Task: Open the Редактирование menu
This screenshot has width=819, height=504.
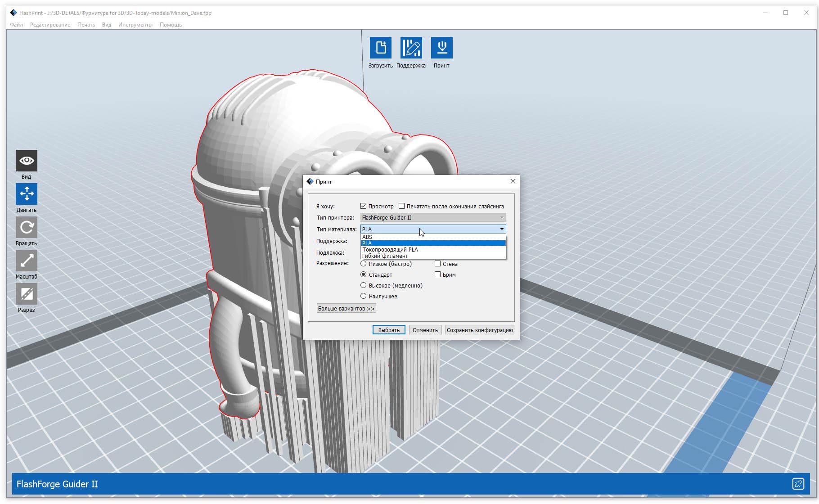Action: [x=50, y=25]
